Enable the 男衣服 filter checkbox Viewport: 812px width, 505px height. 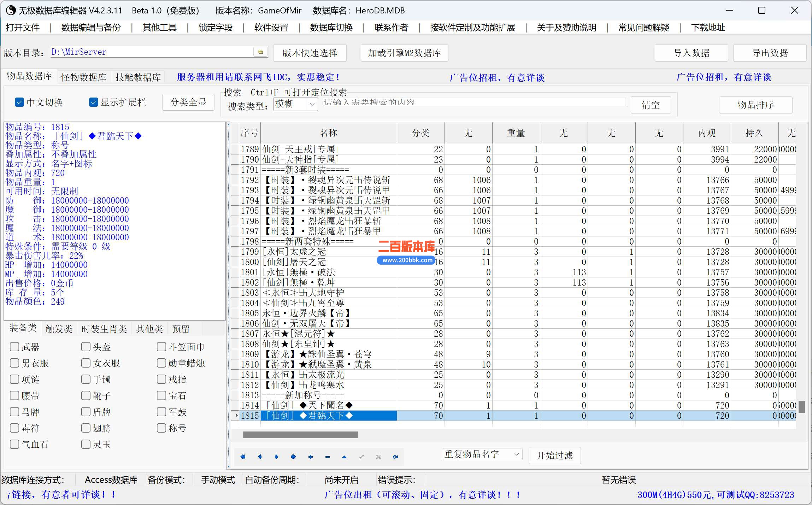[x=14, y=363]
